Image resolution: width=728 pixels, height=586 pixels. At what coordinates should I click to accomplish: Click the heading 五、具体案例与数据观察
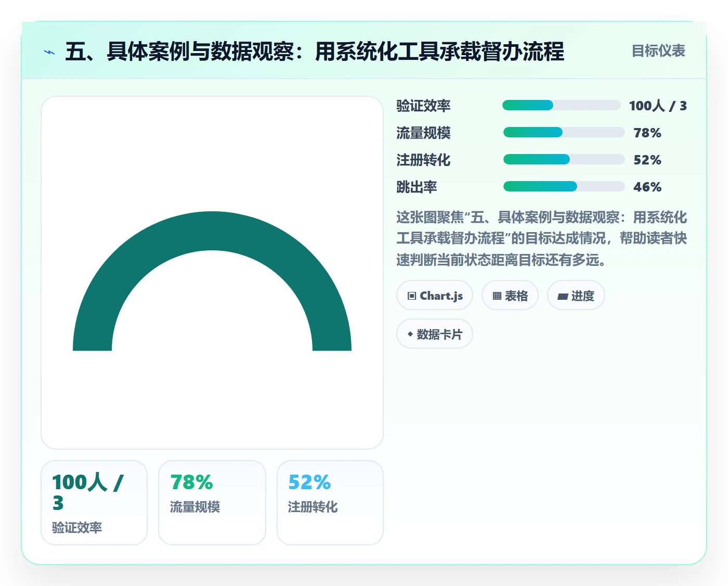click(315, 52)
